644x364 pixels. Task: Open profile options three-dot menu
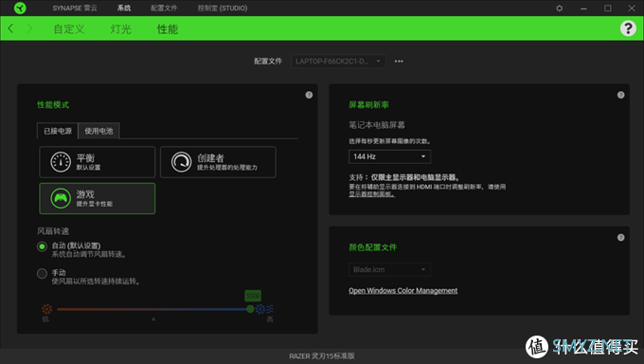click(x=399, y=62)
